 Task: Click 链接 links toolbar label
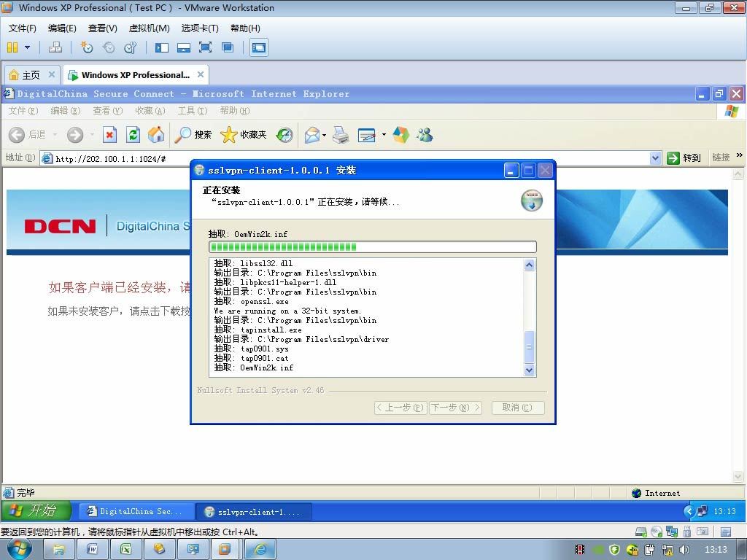721,157
